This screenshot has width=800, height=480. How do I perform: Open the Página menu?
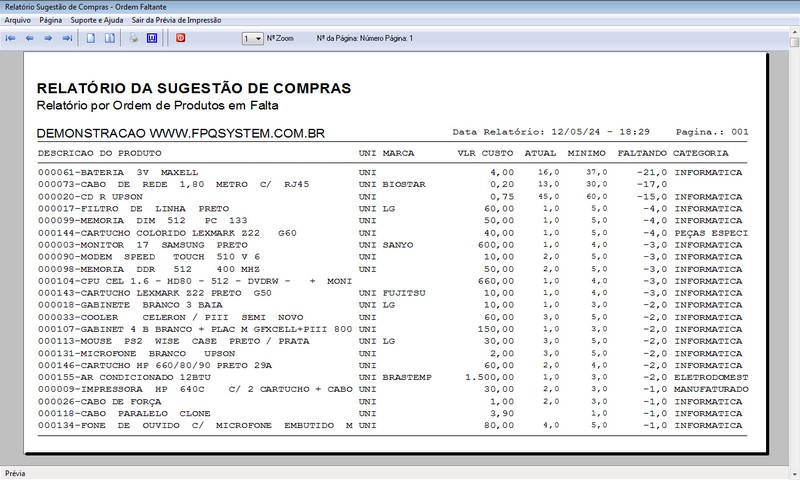[51, 20]
